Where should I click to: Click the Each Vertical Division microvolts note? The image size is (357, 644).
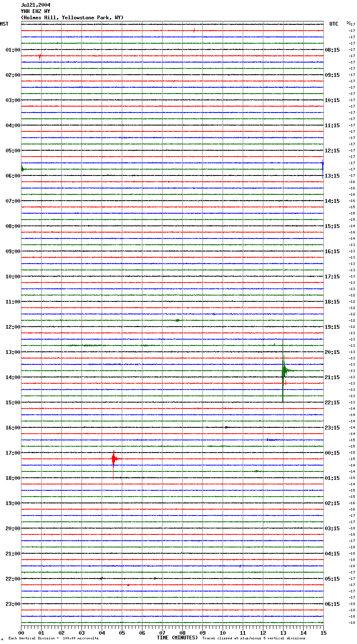(53, 639)
